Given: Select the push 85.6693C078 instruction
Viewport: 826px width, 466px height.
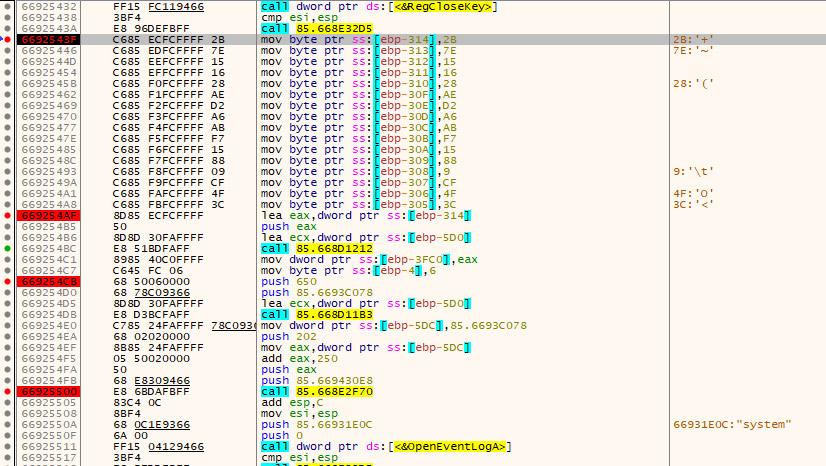Looking at the screenshot, I should pyautogui.click(x=317, y=293).
